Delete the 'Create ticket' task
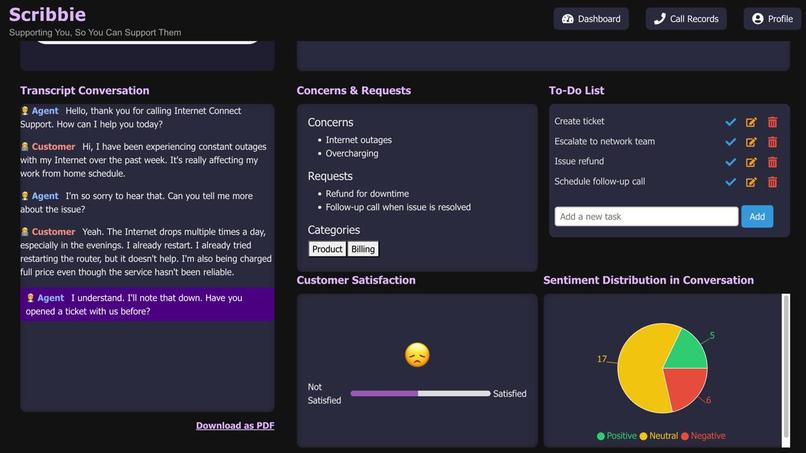Screen dimensions: 806x453 coord(772,122)
